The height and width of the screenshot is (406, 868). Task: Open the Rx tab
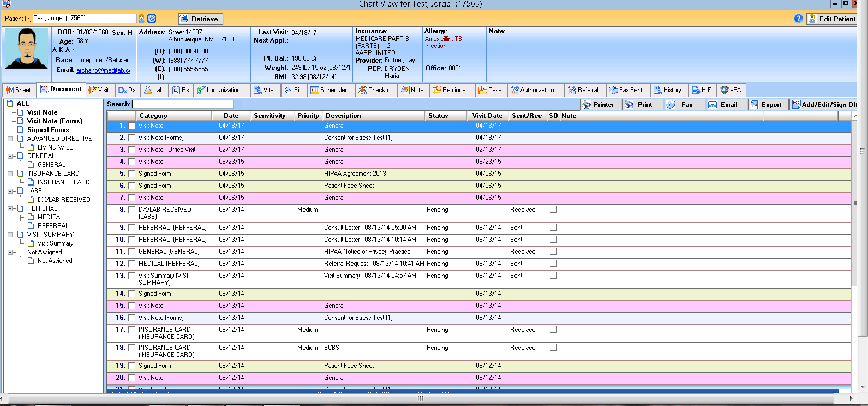pos(181,90)
